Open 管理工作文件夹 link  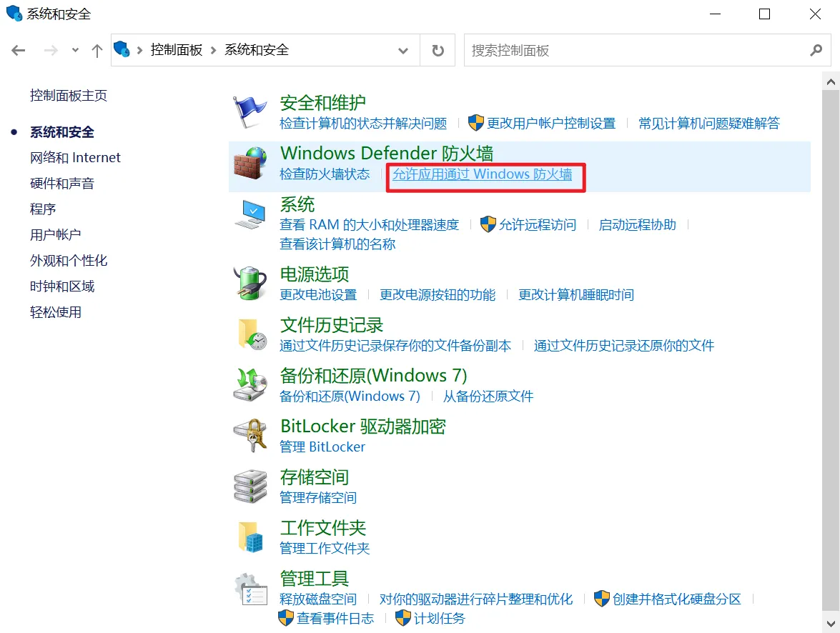(x=325, y=549)
